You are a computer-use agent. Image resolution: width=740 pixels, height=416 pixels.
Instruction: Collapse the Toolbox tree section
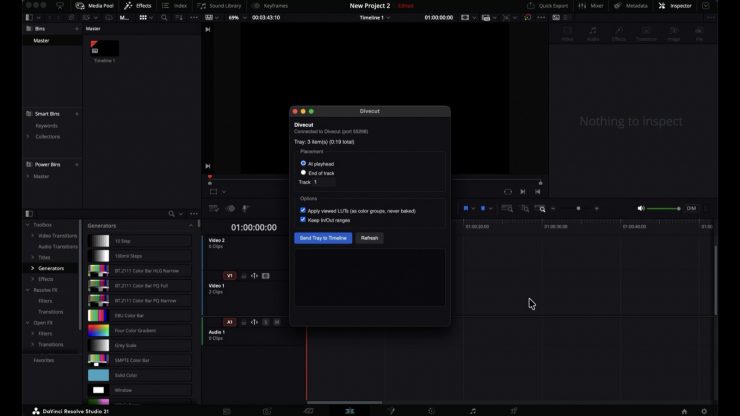[27, 225]
